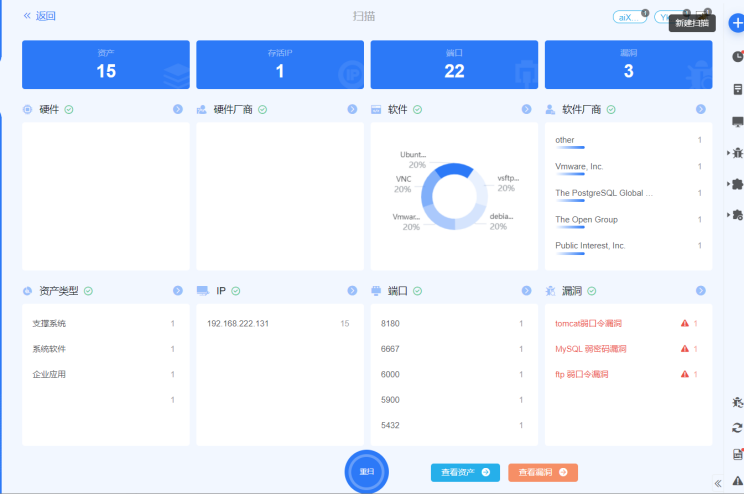Open the 漏洞 summary card showing 3
The width and height of the screenshot is (744, 494).
628,64
